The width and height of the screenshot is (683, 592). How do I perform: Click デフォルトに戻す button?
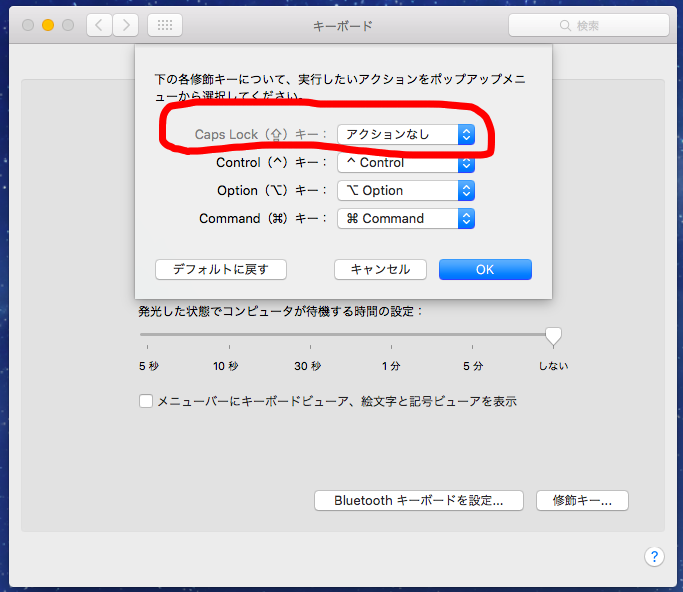coord(221,269)
